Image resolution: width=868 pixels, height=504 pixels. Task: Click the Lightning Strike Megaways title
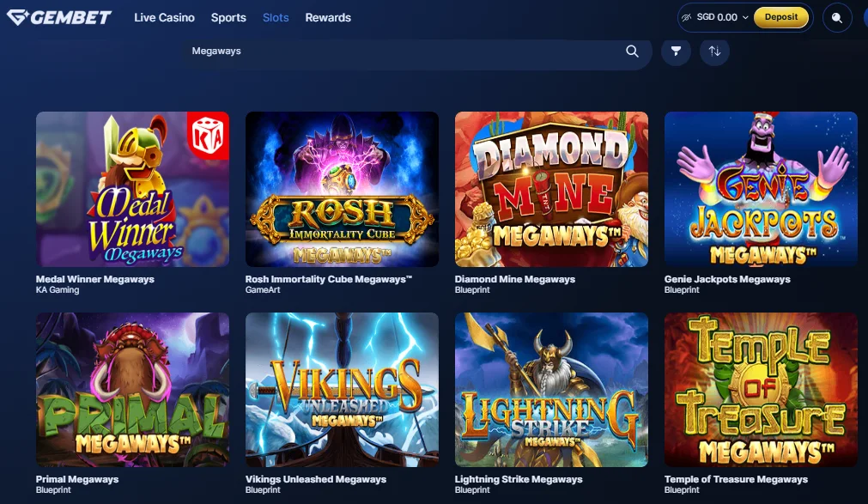click(x=519, y=479)
